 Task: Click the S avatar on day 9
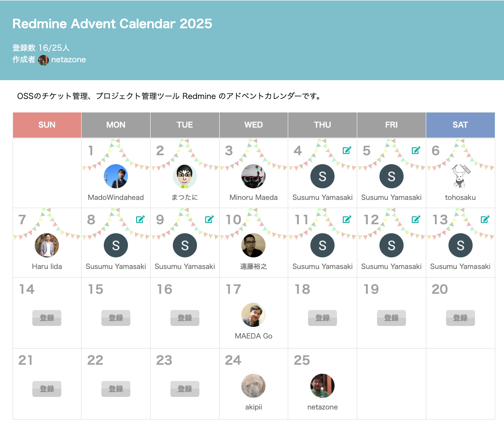(x=185, y=245)
